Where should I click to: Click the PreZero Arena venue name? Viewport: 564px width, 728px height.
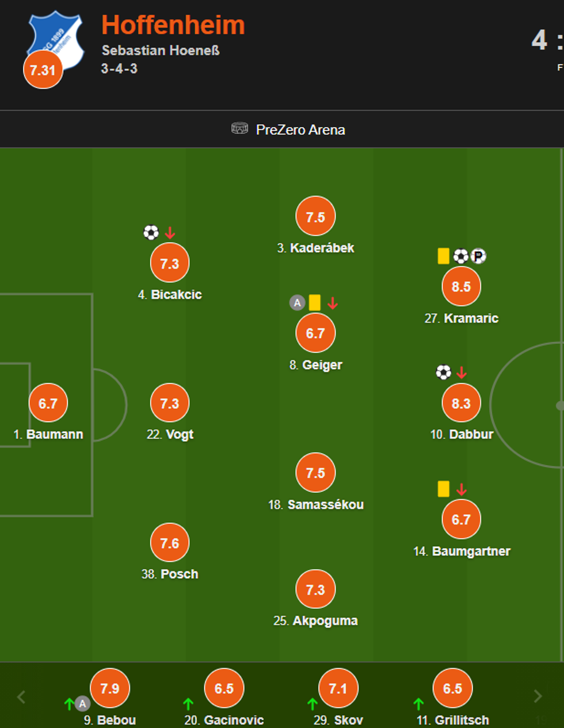pos(300,130)
